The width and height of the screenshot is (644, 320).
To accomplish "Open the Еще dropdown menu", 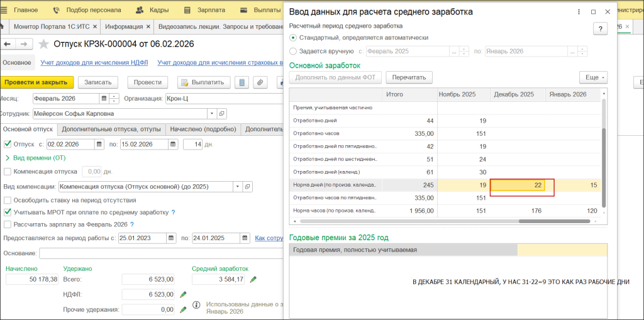I will point(593,77).
